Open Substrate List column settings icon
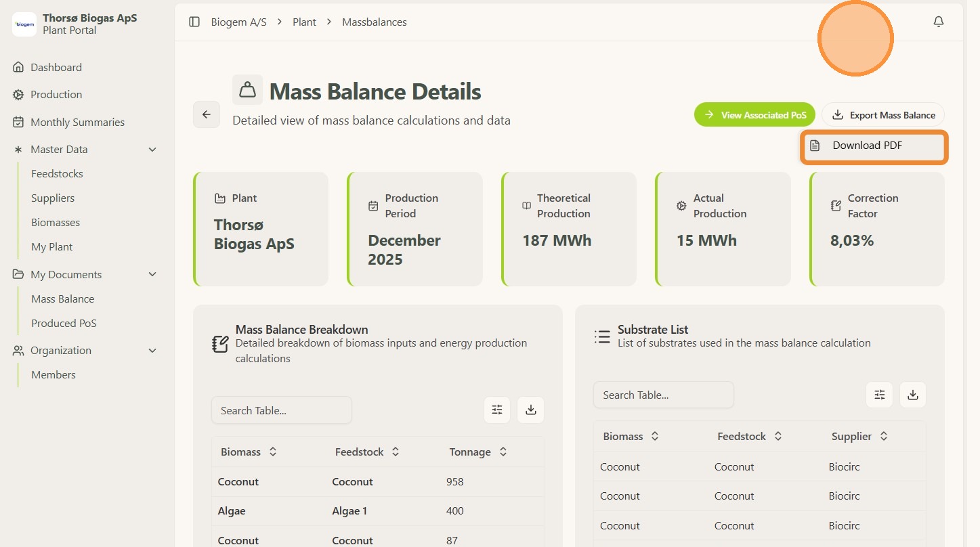980x547 pixels. [x=879, y=395]
